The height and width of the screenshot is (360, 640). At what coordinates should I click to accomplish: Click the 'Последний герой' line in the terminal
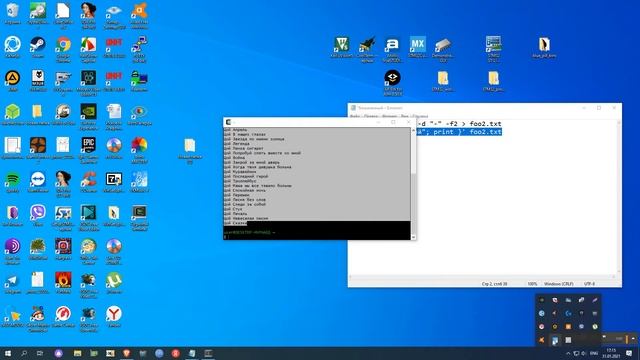point(246,176)
